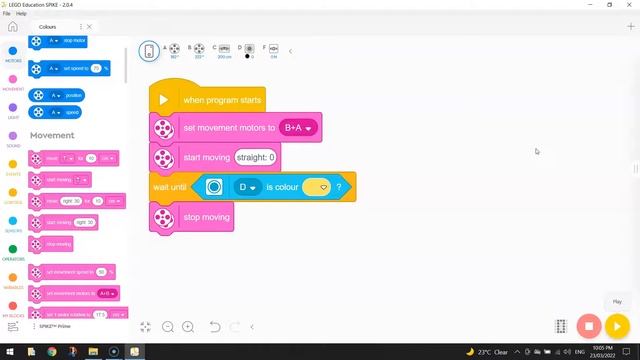640x360 pixels.
Task: Select the Operators block category
Action: click(x=13, y=252)
